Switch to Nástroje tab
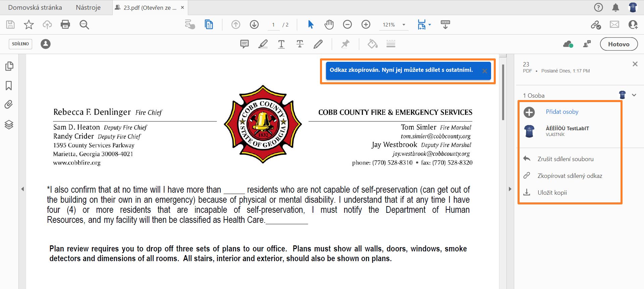The width and height of the screenshot is (644, 289). 88,7
